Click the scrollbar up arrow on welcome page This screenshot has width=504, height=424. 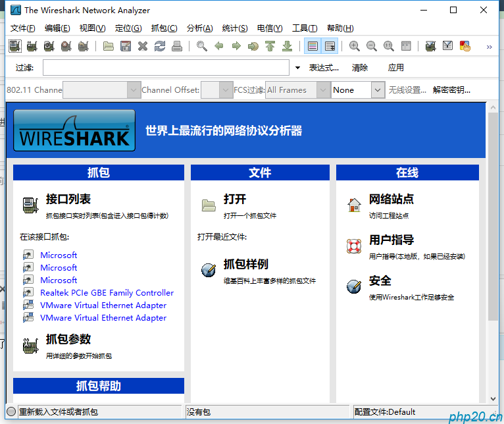[x=493, y=107]
